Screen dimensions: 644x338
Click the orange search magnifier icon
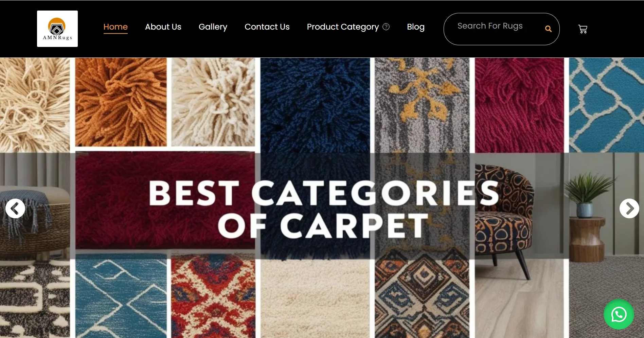tap(548, 29)
